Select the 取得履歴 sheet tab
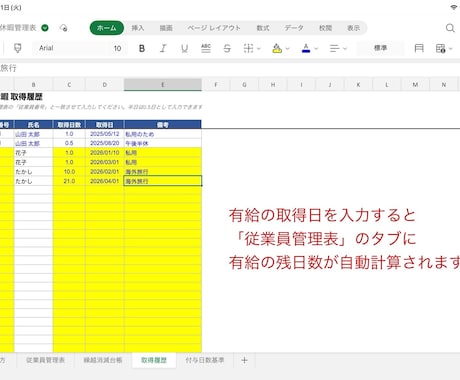Viewport: 460px width, 380px height. [x=154, y=360]
